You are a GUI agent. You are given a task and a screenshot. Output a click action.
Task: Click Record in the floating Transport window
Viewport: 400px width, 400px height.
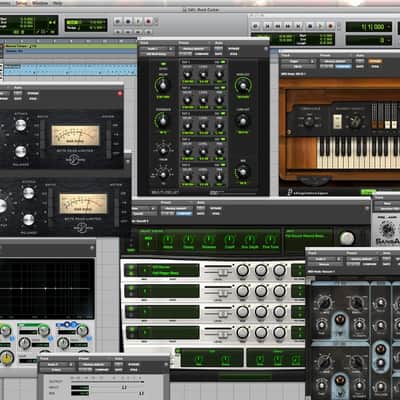click(x=330, y=26)
